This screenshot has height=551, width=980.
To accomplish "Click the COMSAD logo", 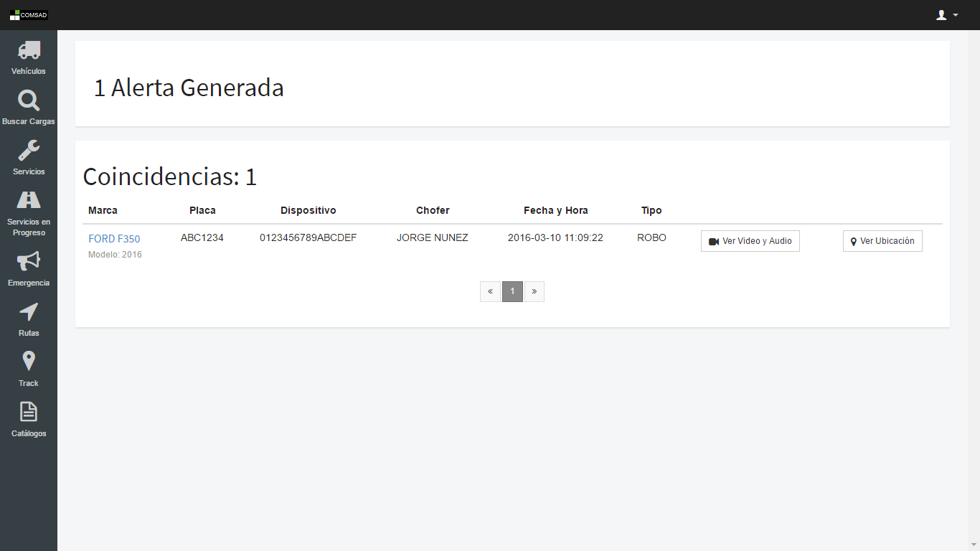I will tap(29, 15).
